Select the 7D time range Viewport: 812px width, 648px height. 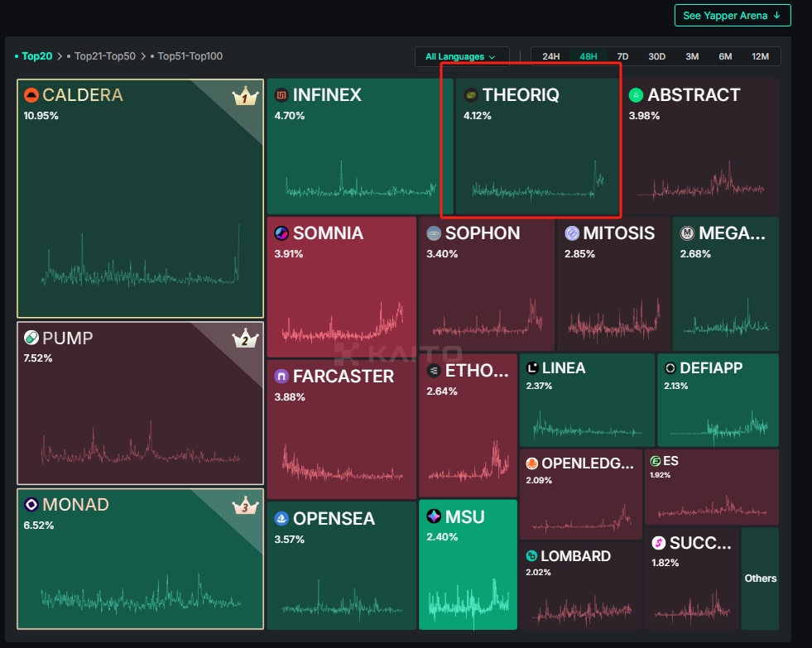point(622,56)
